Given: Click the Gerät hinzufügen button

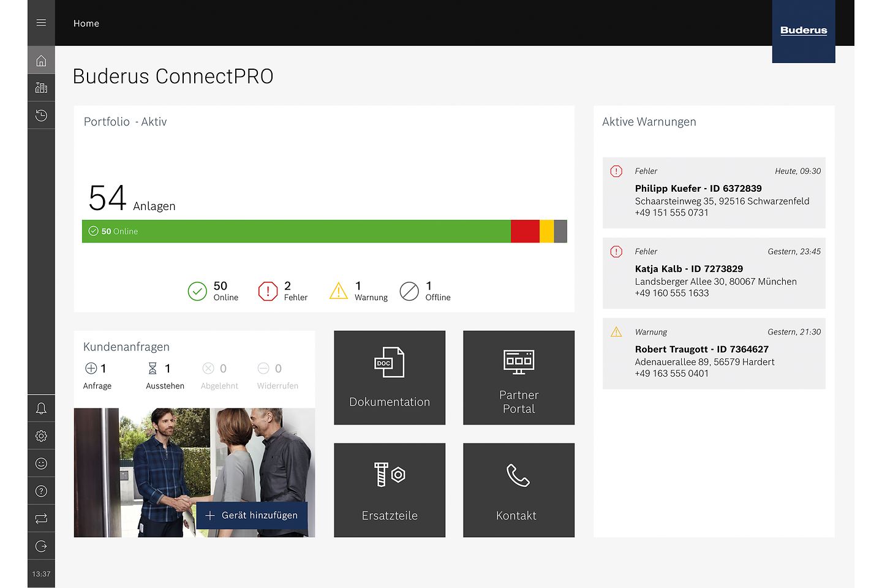Looking at the screenshot, I should [x=252, y=516].
